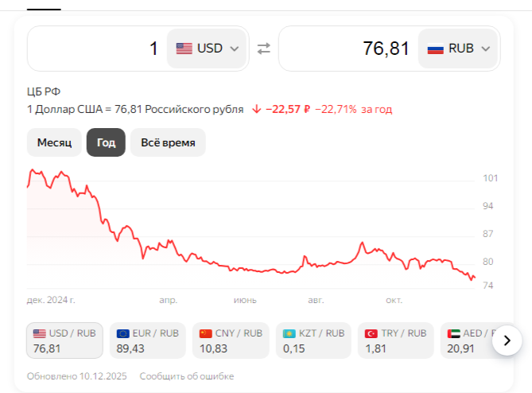532x393 pixels.
Task: Click the swap currencies arrows icon
Action: [x=264, y=49]
